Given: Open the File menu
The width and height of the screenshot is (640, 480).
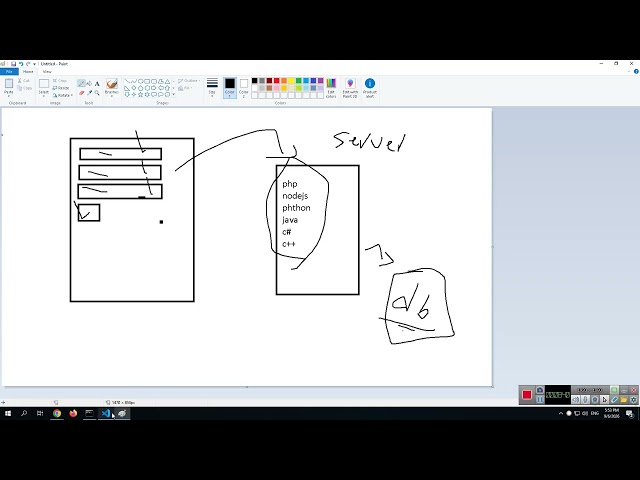Looking at the screenshot, I should (x=9, y=71).
